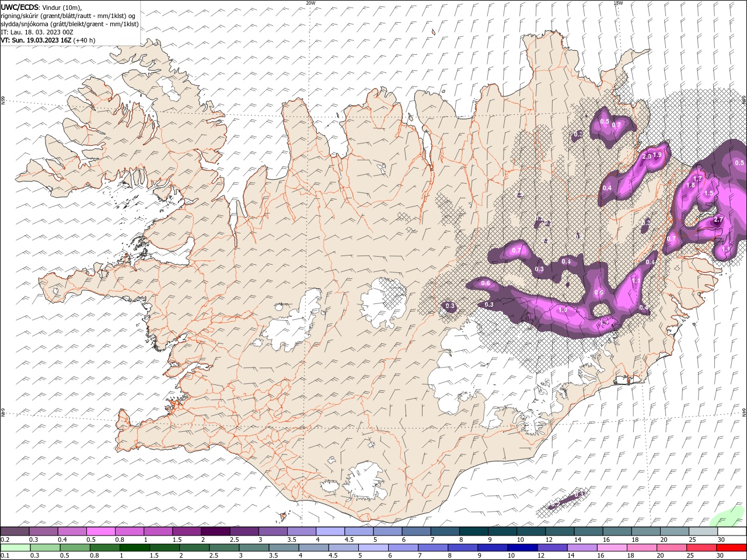Click the 2.7 snowfall value on the map
This screenshot has width=747, height=560.
(718, 219)
